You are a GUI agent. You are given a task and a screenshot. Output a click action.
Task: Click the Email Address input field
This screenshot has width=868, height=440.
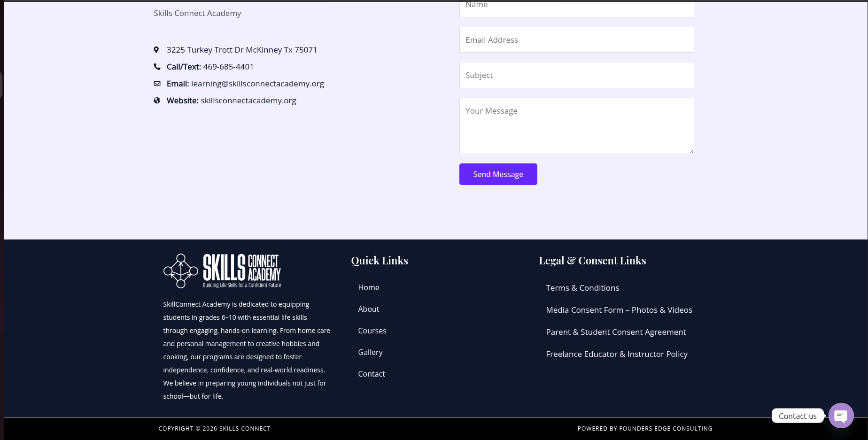pyautogui.click(x=576, y=40)
